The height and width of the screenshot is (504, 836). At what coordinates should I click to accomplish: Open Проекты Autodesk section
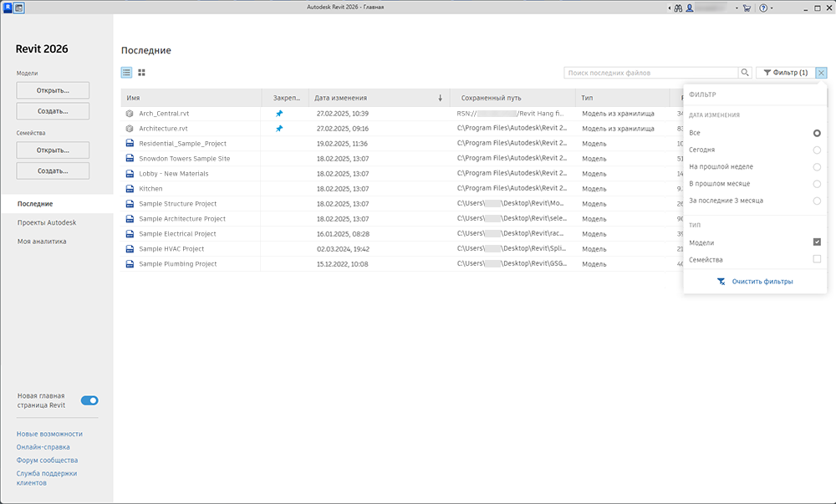[x=47, y=222]
